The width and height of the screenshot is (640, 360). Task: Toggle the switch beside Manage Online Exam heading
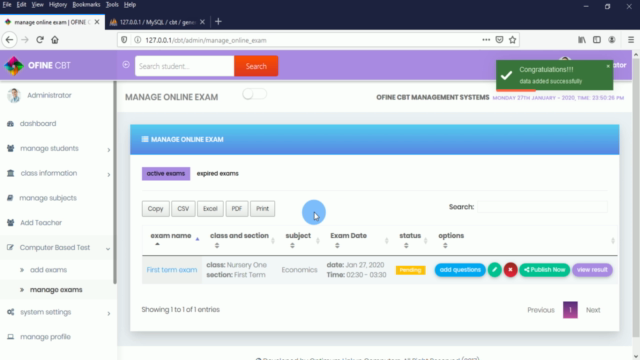click(254, 94)
